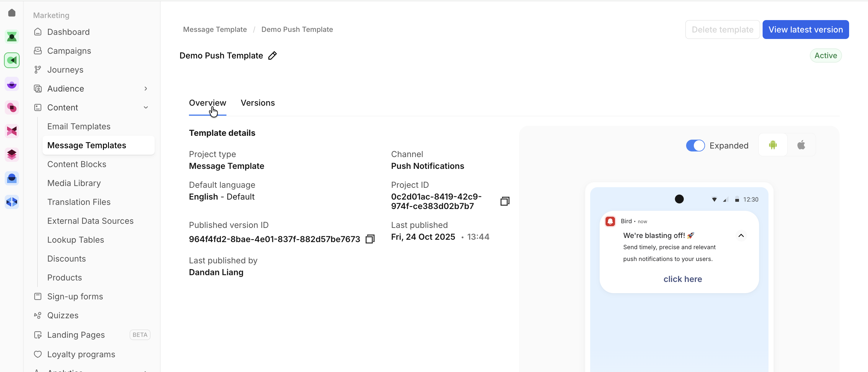Click Message Template breadcrumb link
Screen dimensions: 868x372
pos(215,30)
